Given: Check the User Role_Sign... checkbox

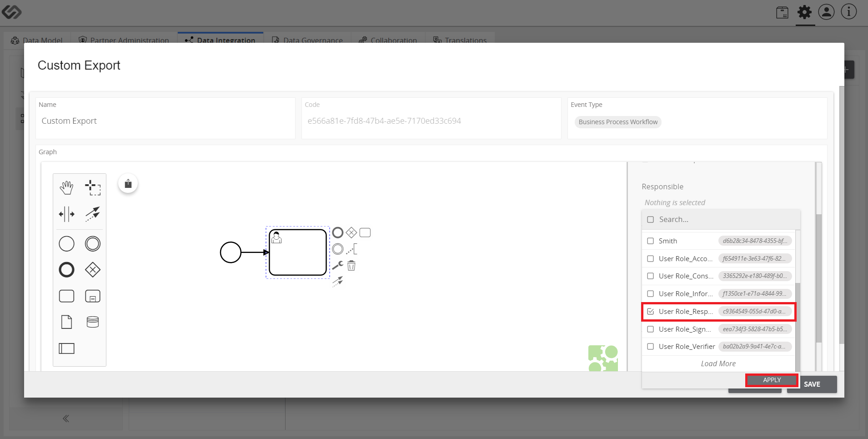Looking at the screenshot, I should 650,329.
